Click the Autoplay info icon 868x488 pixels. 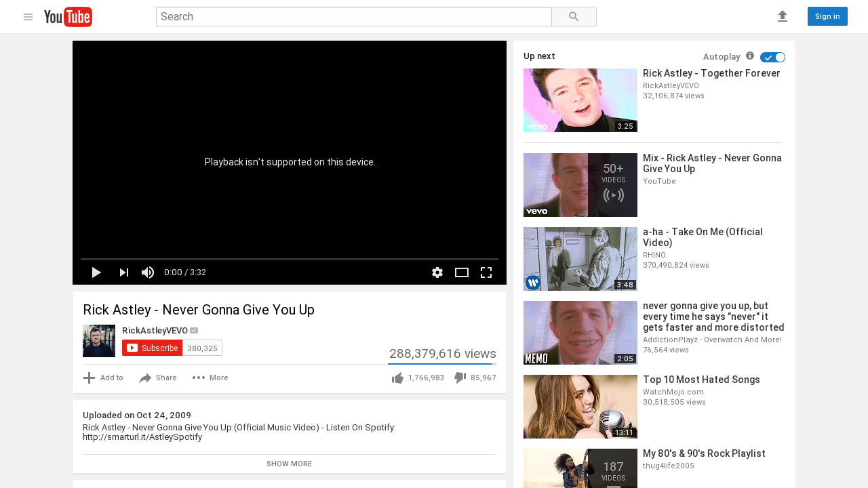(x=750, y=56)
